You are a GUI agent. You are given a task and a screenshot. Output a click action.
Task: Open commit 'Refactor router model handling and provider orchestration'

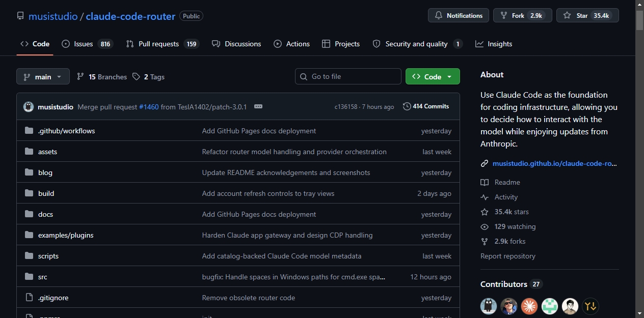tap(294, 152)
